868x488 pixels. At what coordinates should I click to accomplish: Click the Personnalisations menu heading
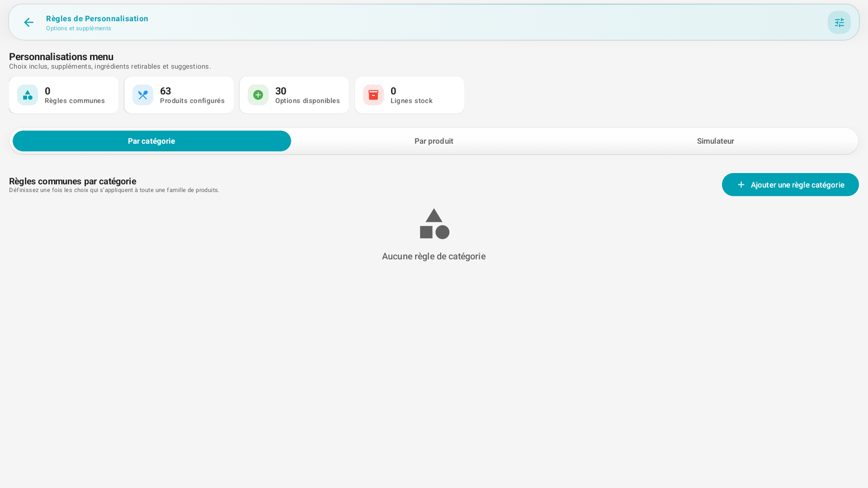click(61, 56)
